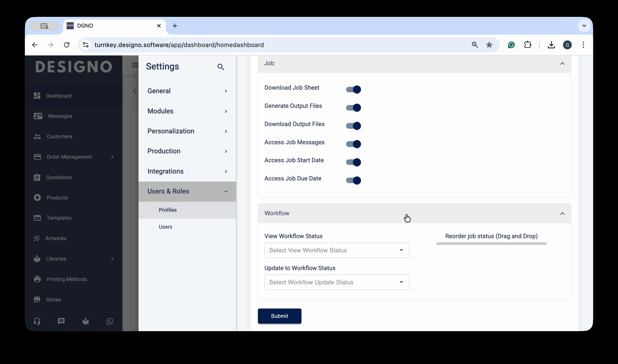Open browser zoom magnifier icon
This screenshot has width=618, height=364.
point(475,45)
